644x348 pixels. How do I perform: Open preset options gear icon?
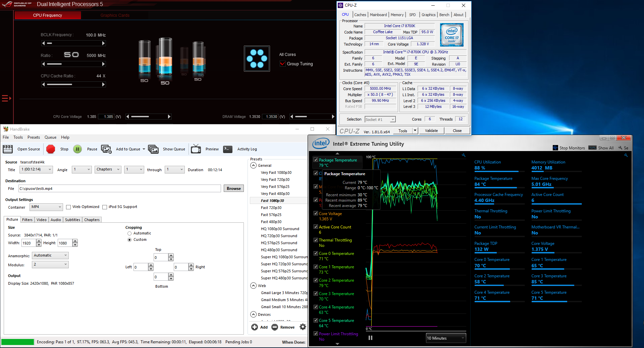303,327
